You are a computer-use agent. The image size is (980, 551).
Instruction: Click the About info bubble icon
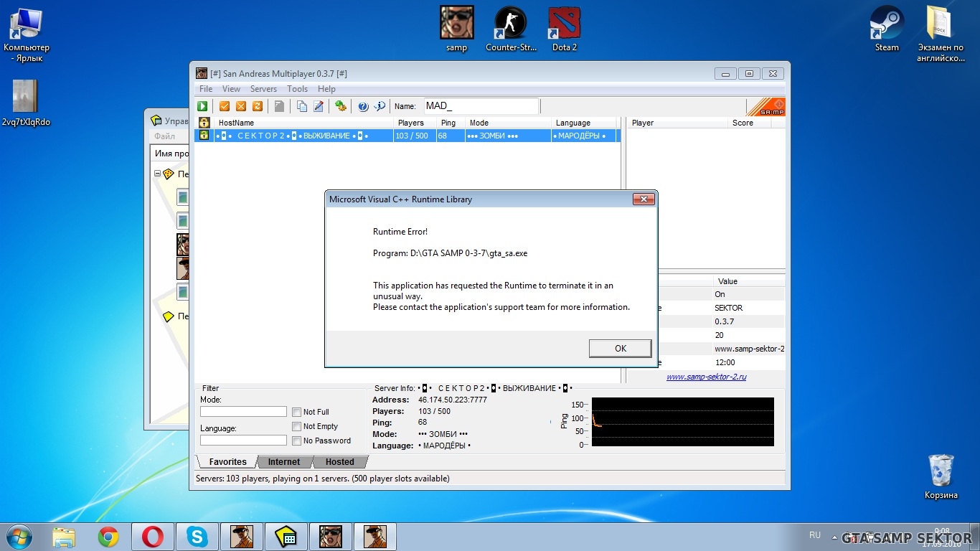380,106
